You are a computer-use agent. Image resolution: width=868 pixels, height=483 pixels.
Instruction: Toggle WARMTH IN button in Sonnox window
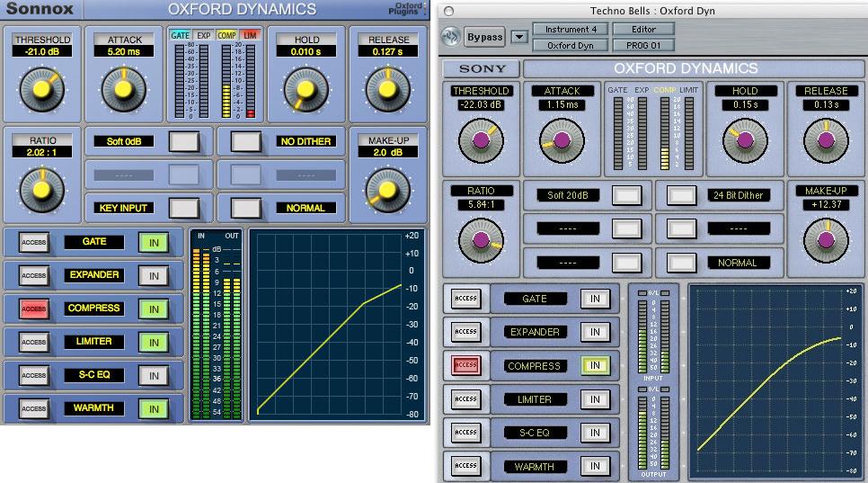click(154, 408)
